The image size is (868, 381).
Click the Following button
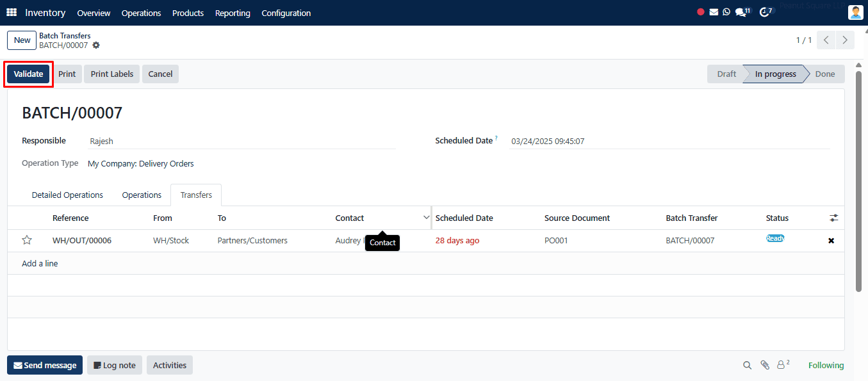(826, 365)
